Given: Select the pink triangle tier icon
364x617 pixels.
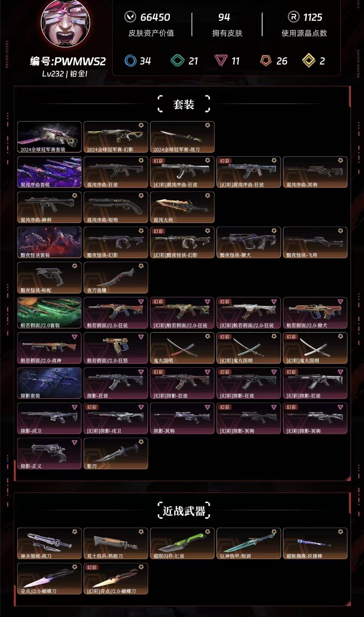Looking at the screenshot, I should (x=221, y=61).
